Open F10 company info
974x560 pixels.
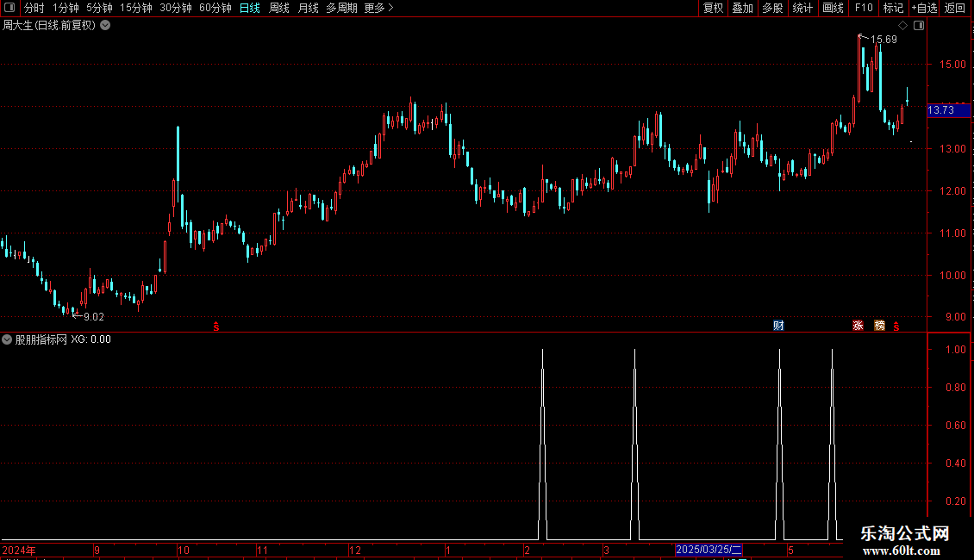(864, 8)
